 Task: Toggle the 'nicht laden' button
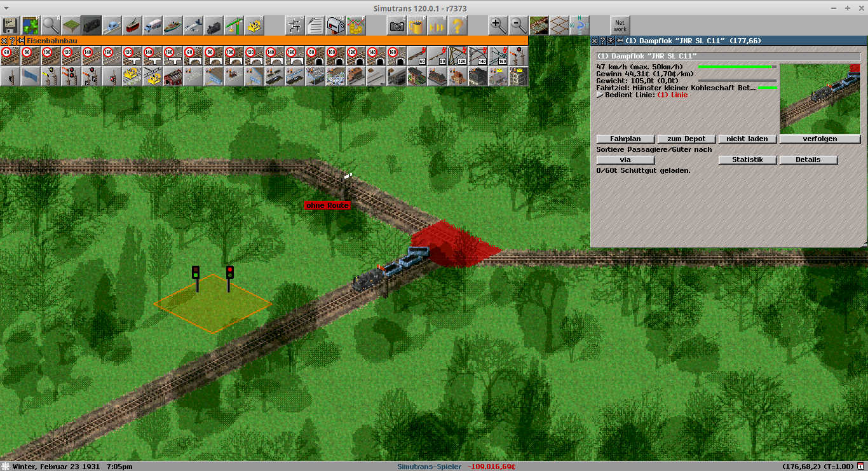[747, 139]
